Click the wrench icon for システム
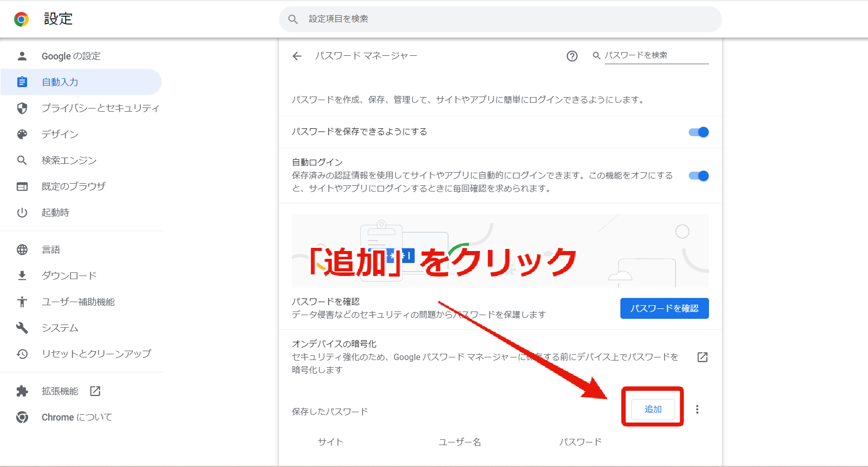868x467 pixels. [22, 328]
